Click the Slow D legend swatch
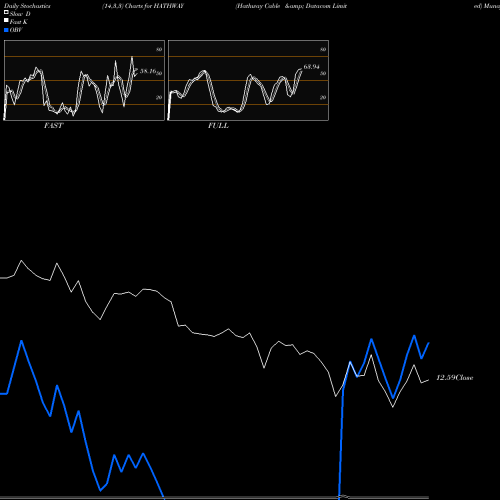The width and height of the screenshot is (500, 500). point(6,13)
